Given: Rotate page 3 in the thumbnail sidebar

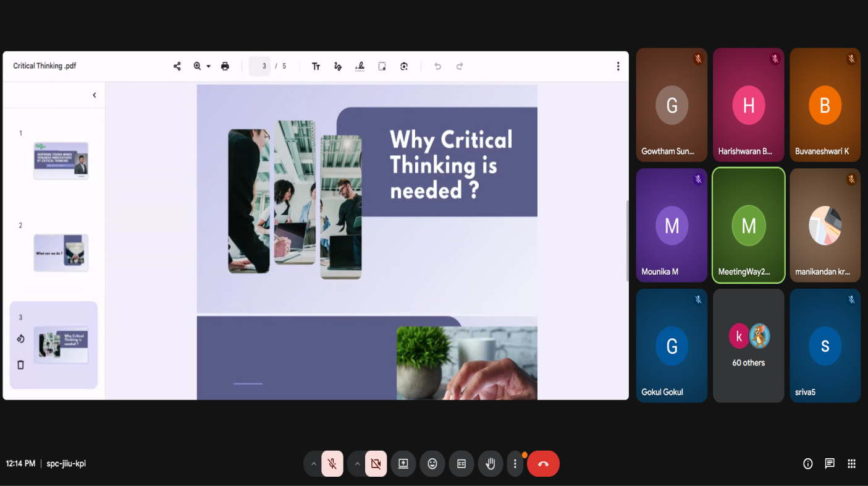Looking at the screenshot, I should pos(20,338).
